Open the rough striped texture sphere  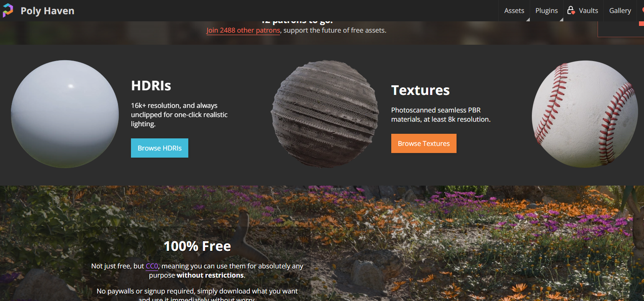pyautogui.click(x=325, y=114)
